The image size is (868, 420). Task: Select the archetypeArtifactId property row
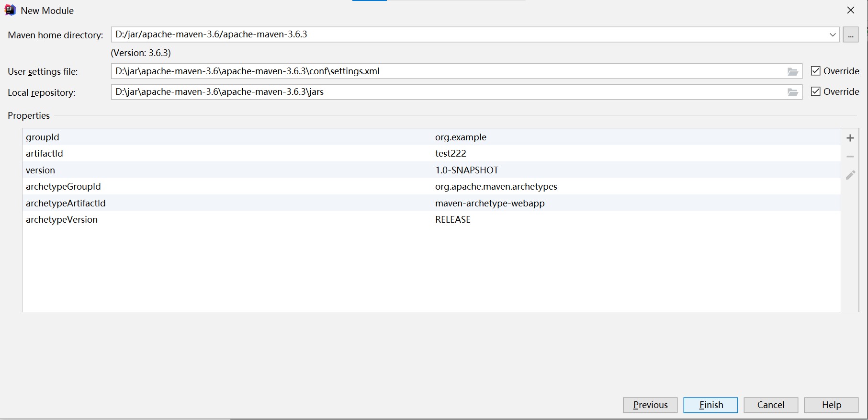[431, 203]
